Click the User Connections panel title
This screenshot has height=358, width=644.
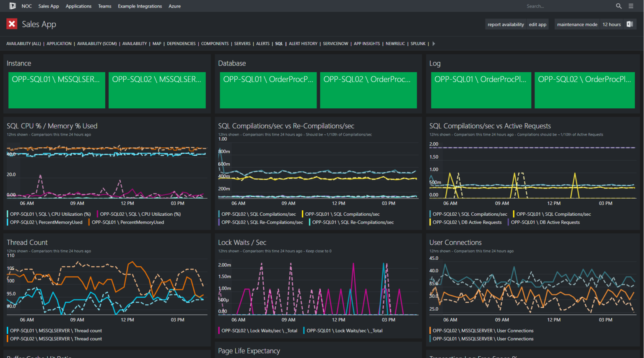pyautogui.click(x=455, y=243)
